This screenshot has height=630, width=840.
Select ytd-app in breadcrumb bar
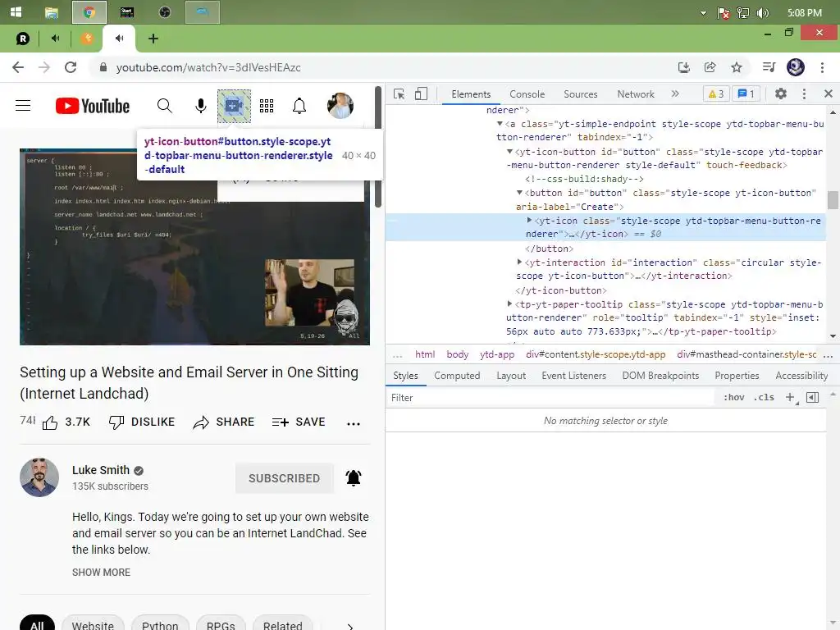click(497, 354)
